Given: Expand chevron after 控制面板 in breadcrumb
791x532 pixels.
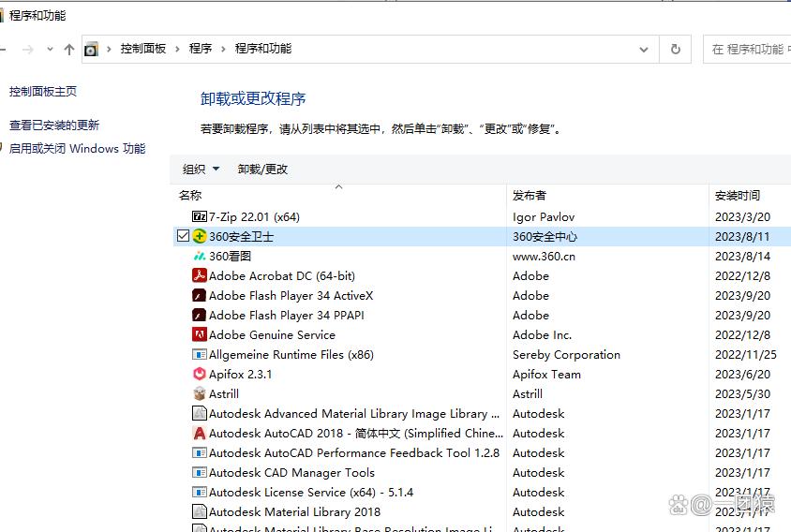Looking at the screenshot, I should click(x=177, y=49).
